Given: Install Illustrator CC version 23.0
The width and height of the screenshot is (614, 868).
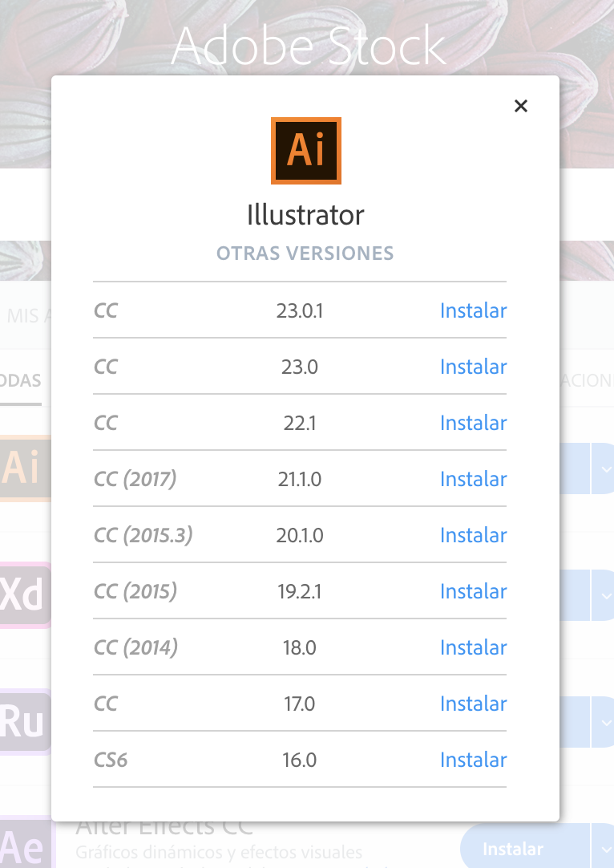Looking at the screenshot, I should pyautogui.click(x=473, y=367).
